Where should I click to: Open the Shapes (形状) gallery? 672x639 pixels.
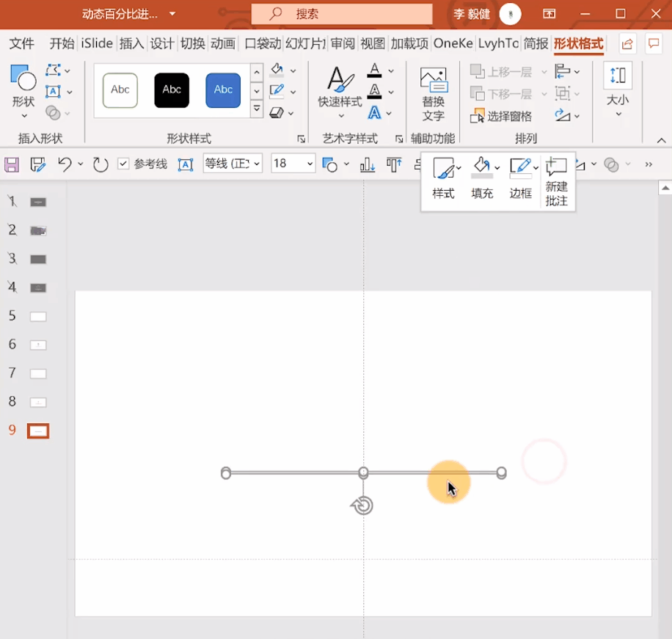23,91
